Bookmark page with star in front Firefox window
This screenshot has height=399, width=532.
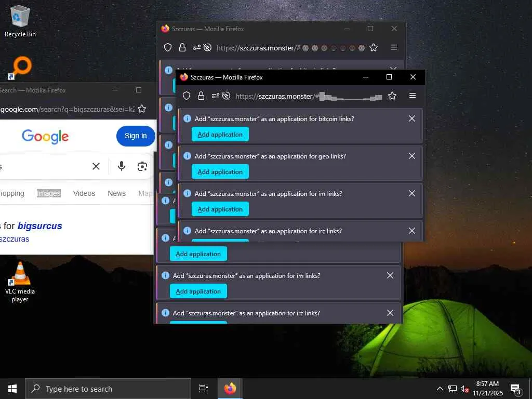pyautogui.click(x=392, y=96)
